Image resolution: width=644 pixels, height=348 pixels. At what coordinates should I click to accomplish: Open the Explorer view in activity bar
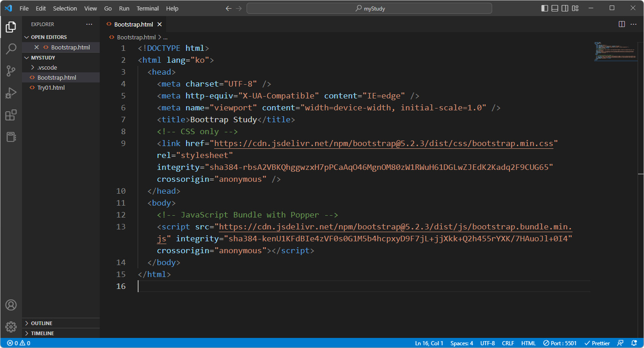[x=11, y=27]
